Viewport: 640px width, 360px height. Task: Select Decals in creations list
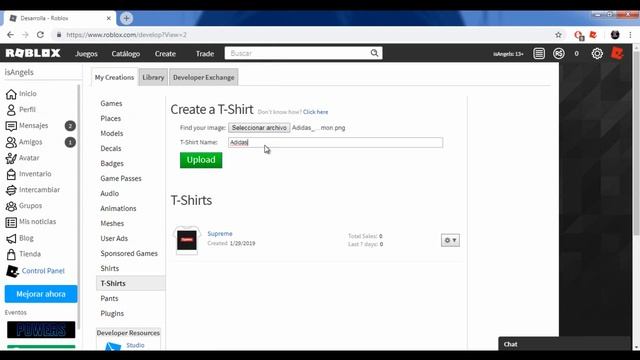tap(111, 149)
